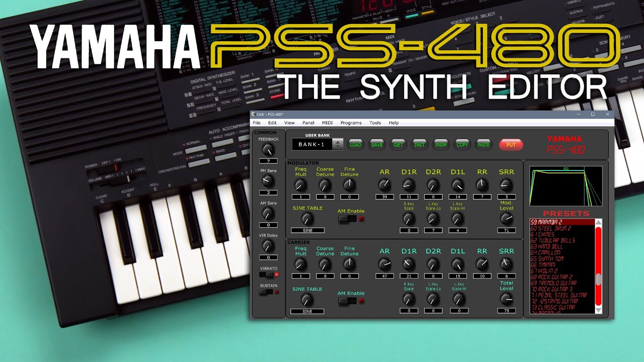The width and height of the screenshot is (644, 362).
Task: Click the LOAD button
Action: pyautogui.click(x=355, y=145)
